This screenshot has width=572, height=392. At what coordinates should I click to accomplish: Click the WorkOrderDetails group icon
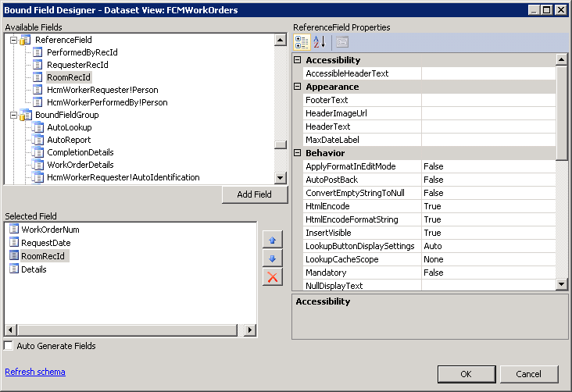click(x=38, y=165)
